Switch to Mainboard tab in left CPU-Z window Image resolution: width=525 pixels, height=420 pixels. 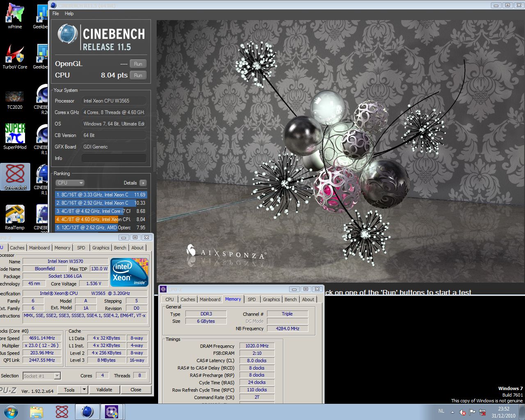point(39,248)
